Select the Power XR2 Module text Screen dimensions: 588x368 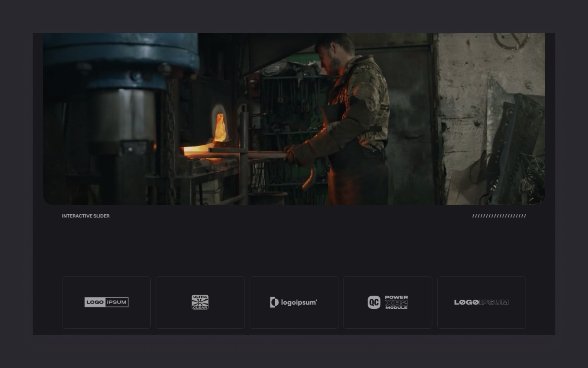click(x=396, y=302)
